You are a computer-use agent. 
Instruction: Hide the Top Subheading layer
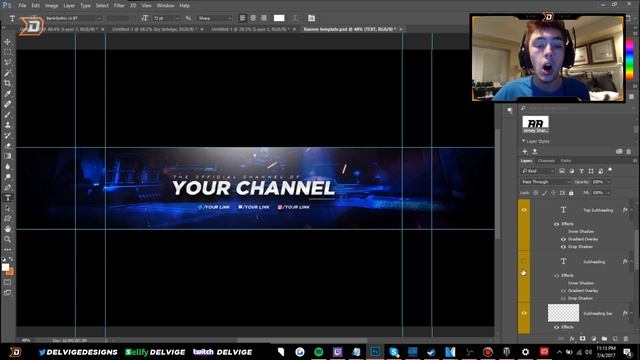(x=524, y=210)
